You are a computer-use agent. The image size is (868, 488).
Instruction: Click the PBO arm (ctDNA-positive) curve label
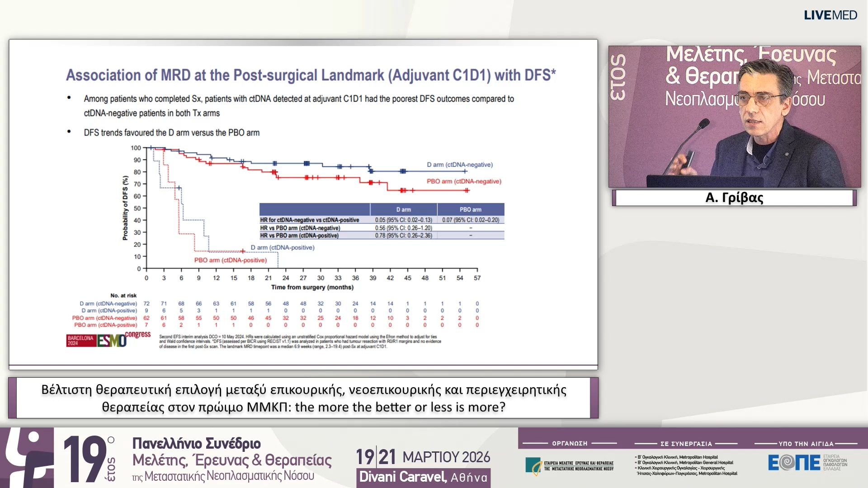tap(231, 260)
